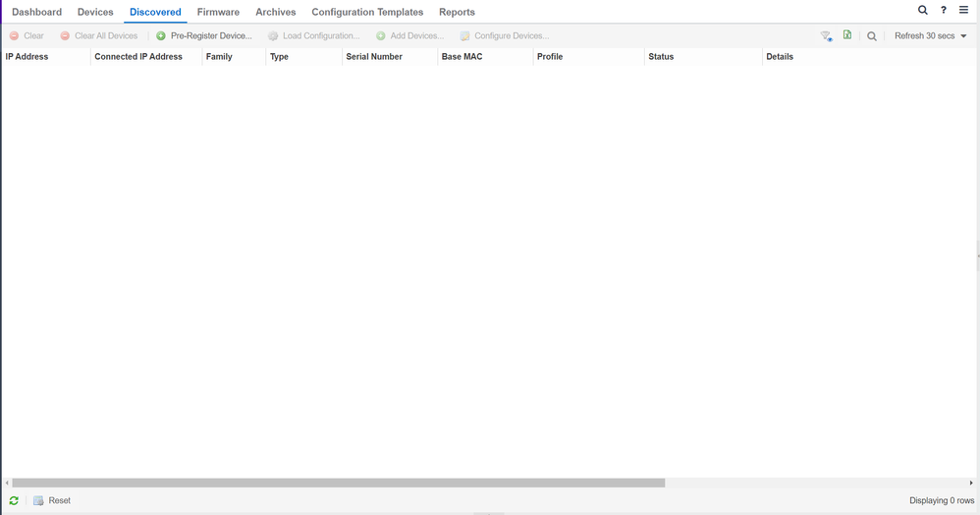Click the export to file icon
Image resolution: width=980 pixels, height=515 pixels.
(x=847, y=35)
